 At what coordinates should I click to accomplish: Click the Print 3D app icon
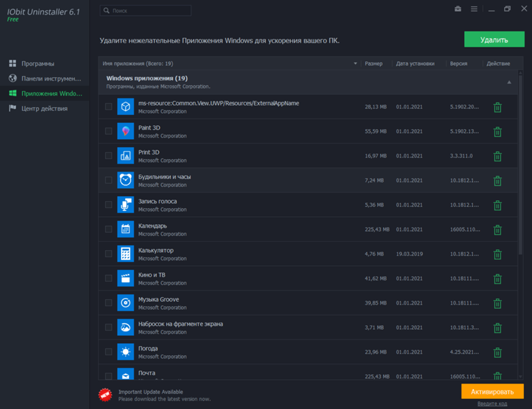tap(126, 156)
